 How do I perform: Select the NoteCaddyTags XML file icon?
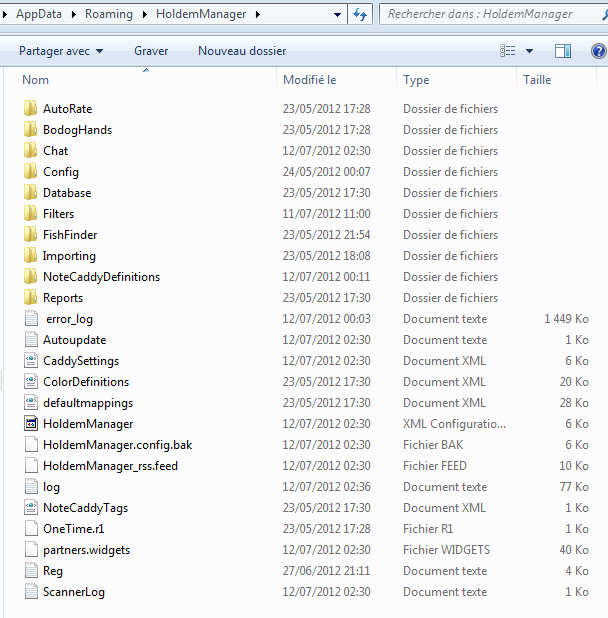pyautogui.click(x=31, y=507)
